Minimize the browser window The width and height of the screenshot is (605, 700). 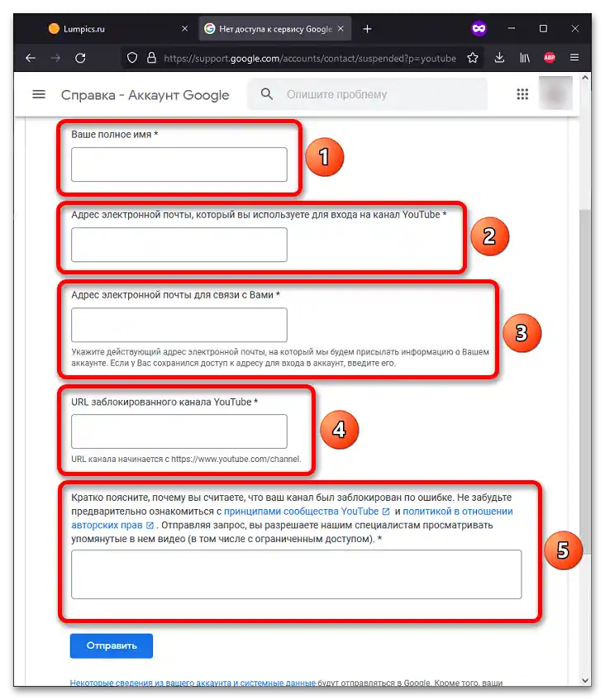(512, 29)
